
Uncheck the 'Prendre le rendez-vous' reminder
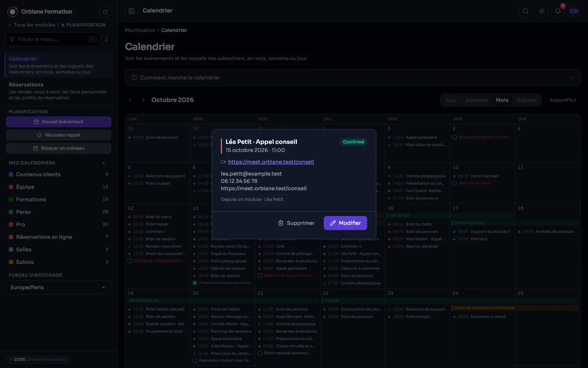tap(195, 283)
